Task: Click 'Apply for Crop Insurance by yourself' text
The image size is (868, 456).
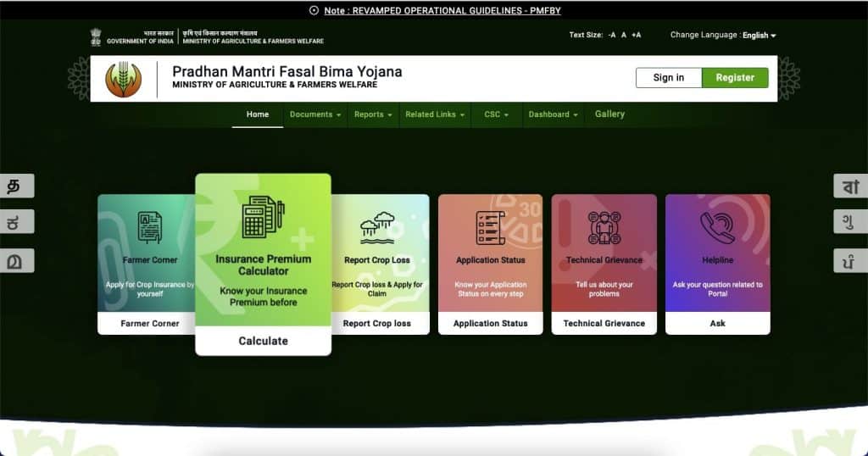Action: (150, 289)
